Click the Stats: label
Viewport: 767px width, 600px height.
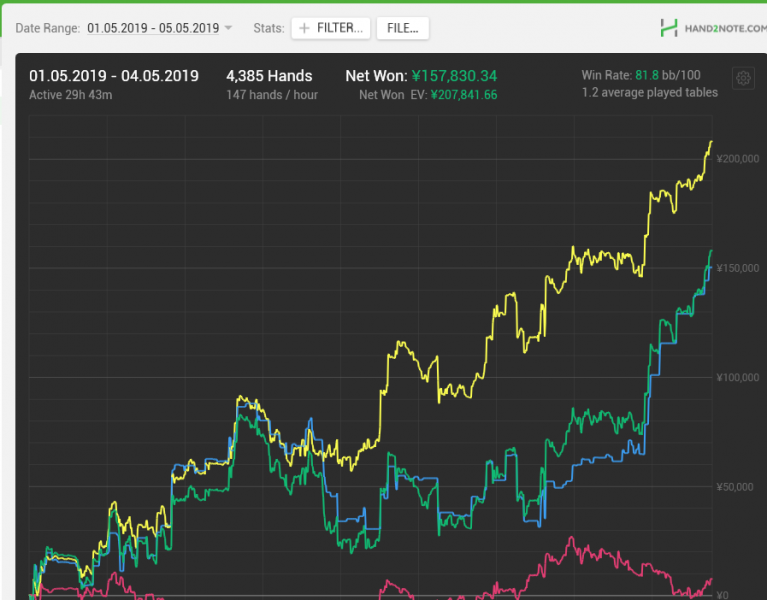point(266,28)
